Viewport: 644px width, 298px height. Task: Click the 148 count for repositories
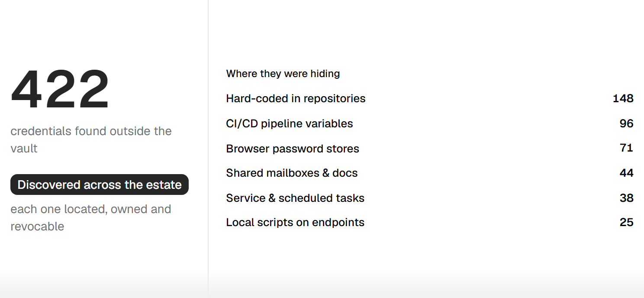[x=623, y=98]
